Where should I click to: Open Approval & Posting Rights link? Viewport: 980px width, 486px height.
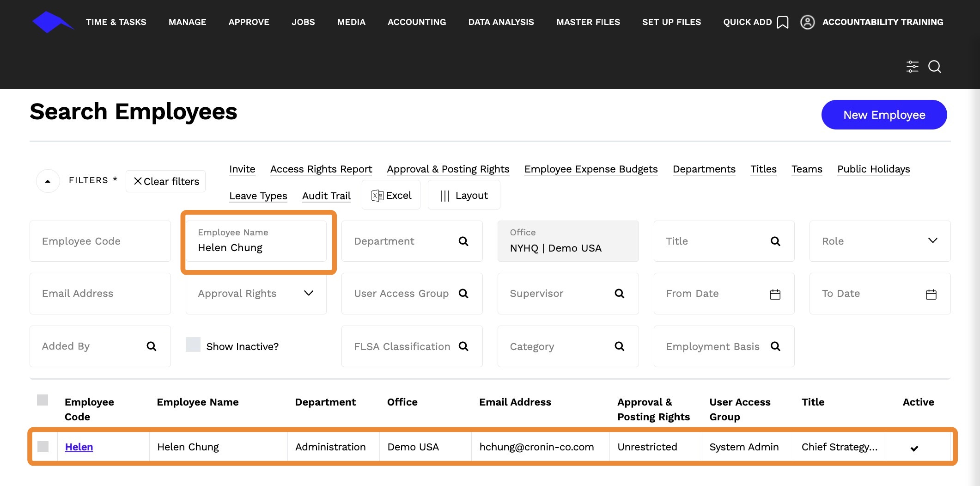pyautogui.click(x=448, y=169)
